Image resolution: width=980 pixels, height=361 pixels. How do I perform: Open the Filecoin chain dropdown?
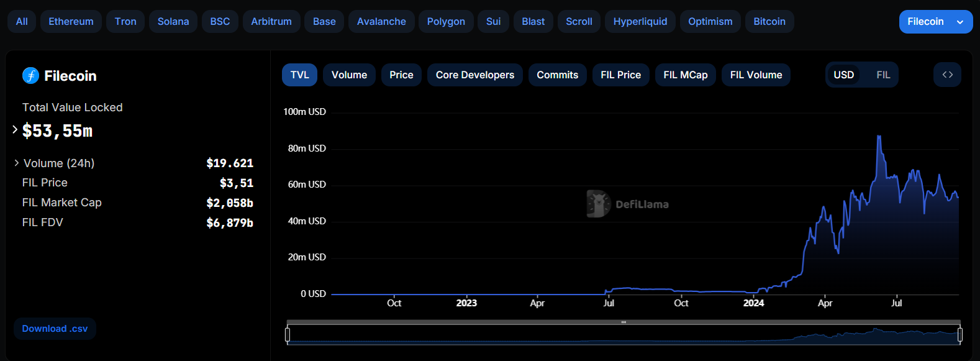click(x=935, y=22)
